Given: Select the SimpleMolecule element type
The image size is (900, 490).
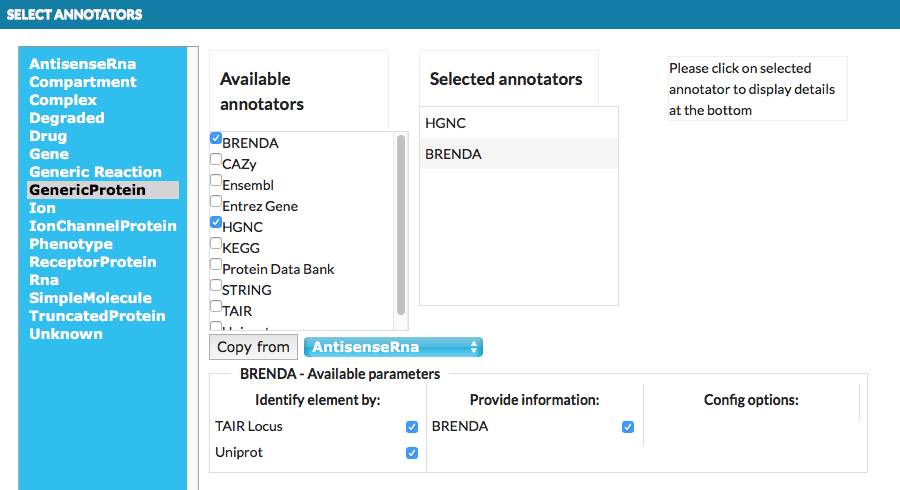Looking at the screenshot, I should click(91, 298).
